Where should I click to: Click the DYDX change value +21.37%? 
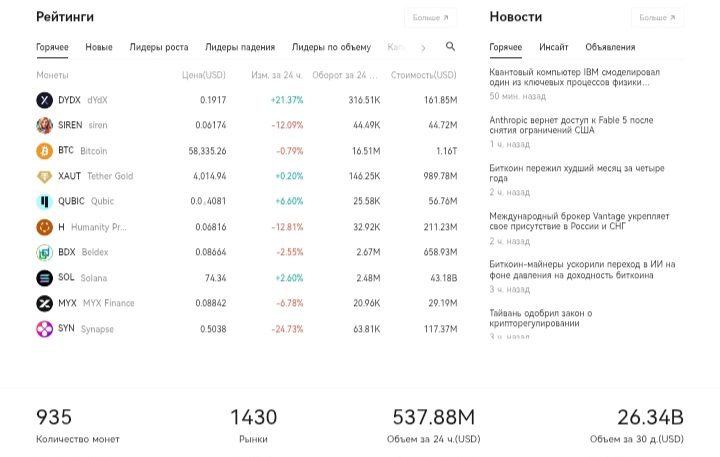tap(287, 100)
